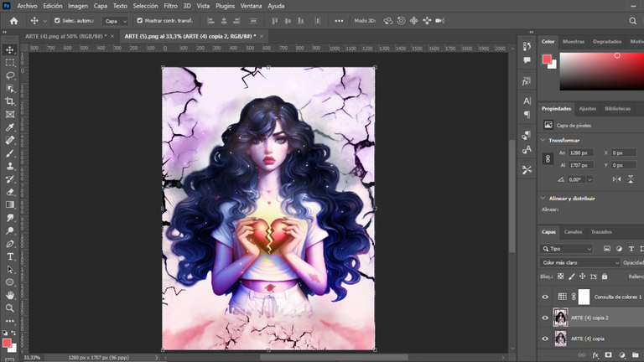Open the Capa menu

[x=101, y=6]
